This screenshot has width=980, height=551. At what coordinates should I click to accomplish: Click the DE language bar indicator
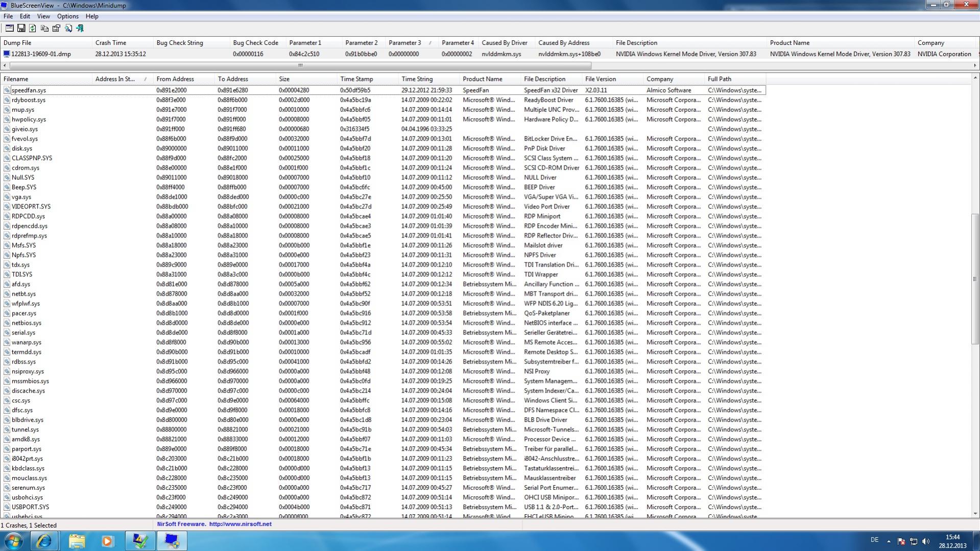pos(874,540)
